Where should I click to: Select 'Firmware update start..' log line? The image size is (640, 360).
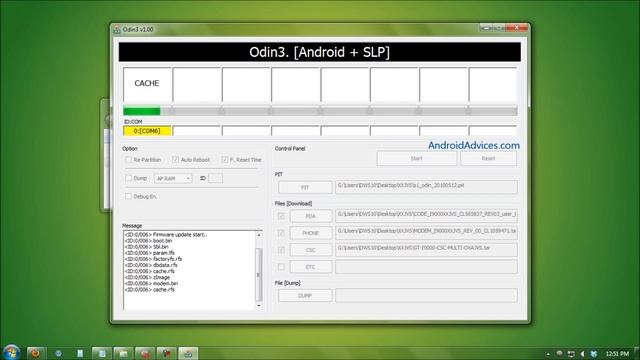click(166, 235)
